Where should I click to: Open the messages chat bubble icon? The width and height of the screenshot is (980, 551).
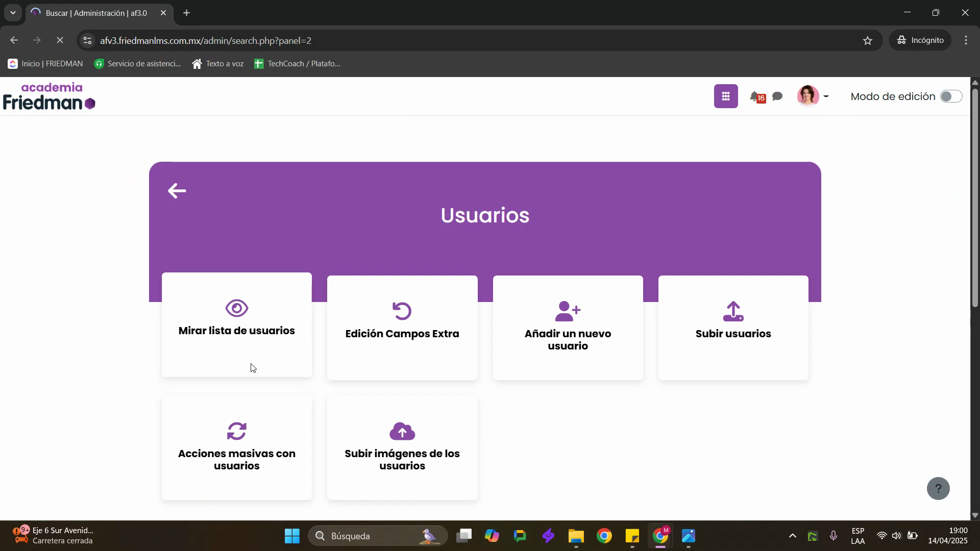tap(777, 96)
